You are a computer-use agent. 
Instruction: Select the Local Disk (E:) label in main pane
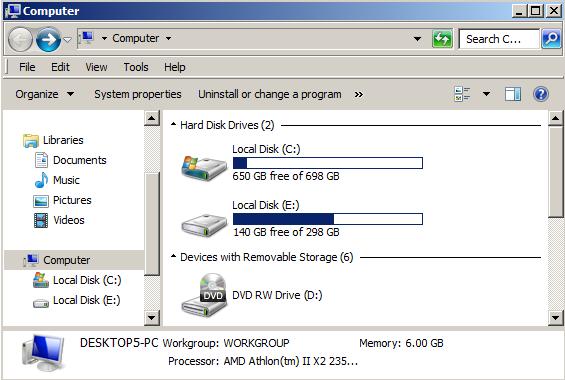(x=266, y=205)
